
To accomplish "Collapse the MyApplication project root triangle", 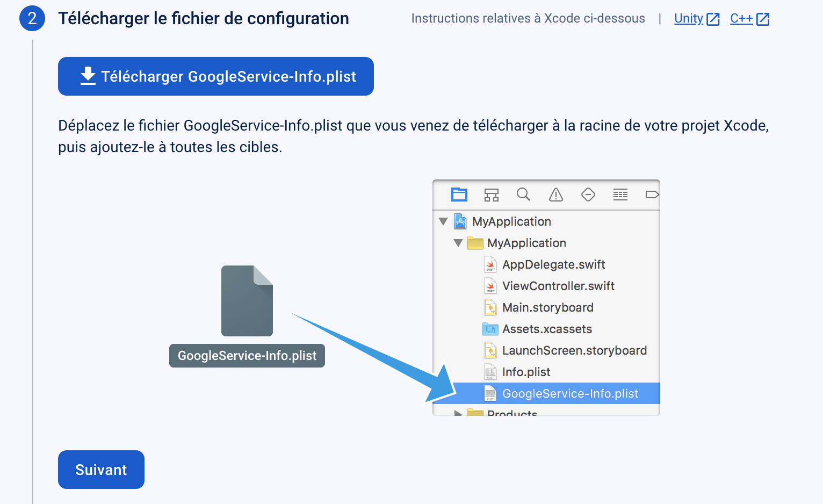I will point(443,221).
